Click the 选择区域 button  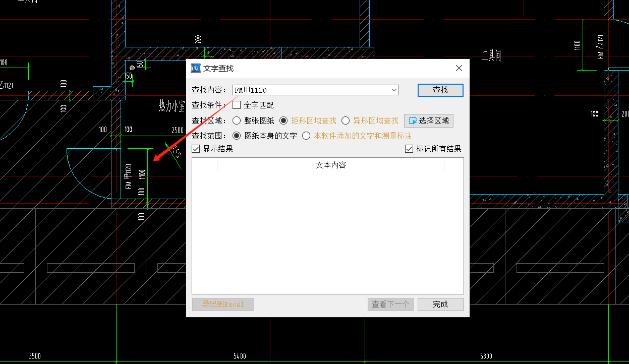[x=429, y=120]
